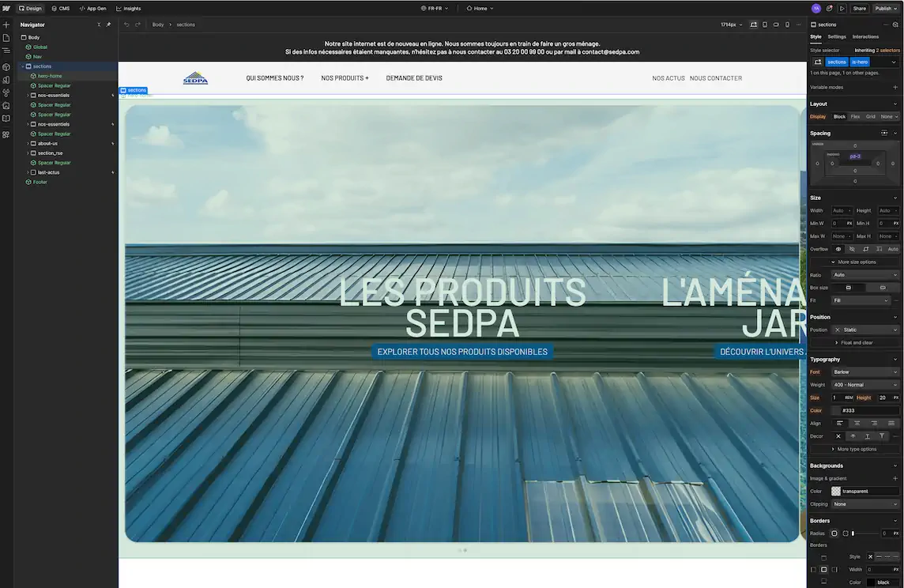
Task: Set Overflow to hidden (crossed eye icon)
Action: [852, 250]
